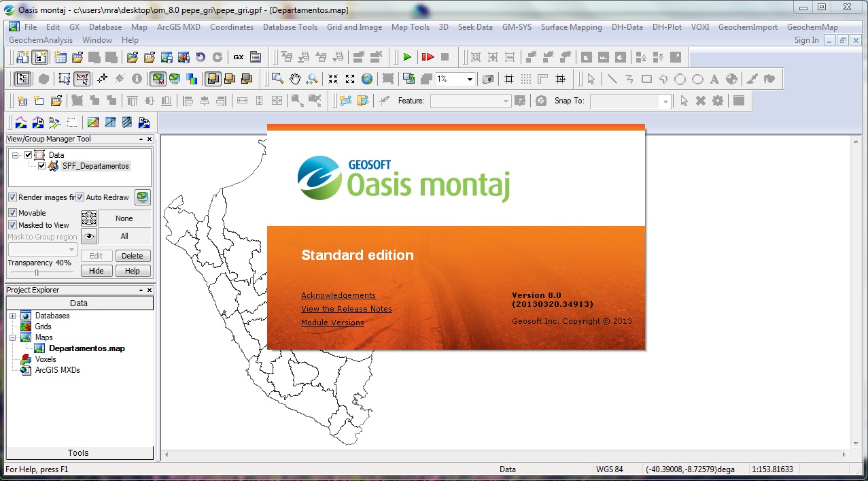Open the Module Versions link
This screenshot has width=868, height=481.
[332, 322]
